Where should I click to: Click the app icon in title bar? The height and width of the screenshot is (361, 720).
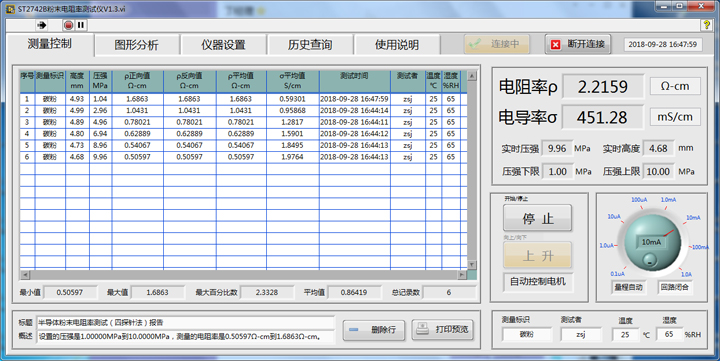point(10,9)
